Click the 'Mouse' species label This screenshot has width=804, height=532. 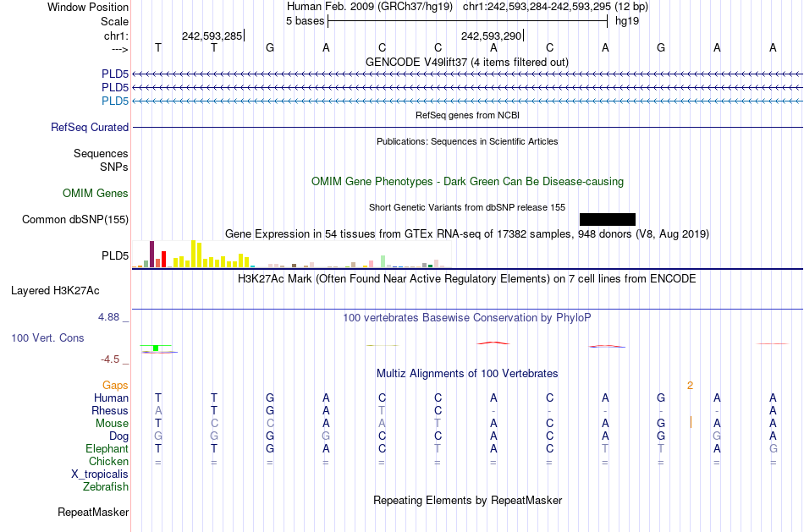(x=112, y=424)
